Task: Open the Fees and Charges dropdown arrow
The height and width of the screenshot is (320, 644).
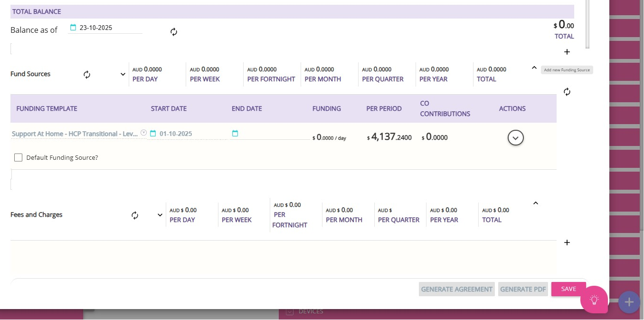Action: pyautogui.click(x=160, y=215)
